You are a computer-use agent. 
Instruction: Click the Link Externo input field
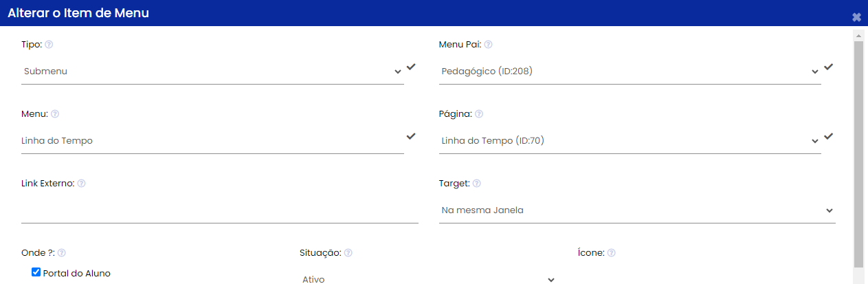220,210
